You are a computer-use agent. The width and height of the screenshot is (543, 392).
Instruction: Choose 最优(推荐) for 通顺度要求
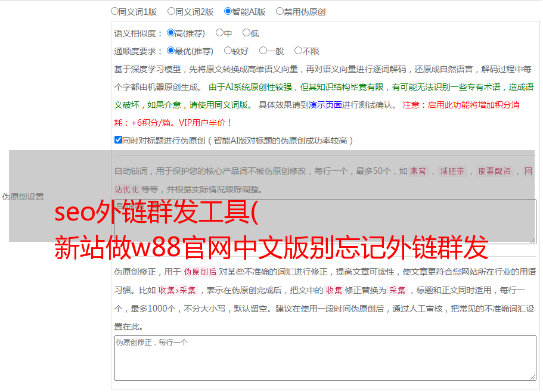(170, 51)
